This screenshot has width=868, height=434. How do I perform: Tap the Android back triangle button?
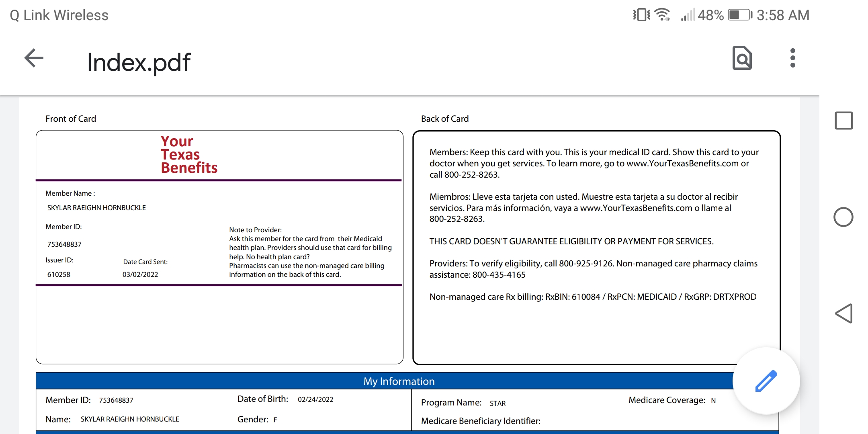pyautogui.click(x=843, y=313)
